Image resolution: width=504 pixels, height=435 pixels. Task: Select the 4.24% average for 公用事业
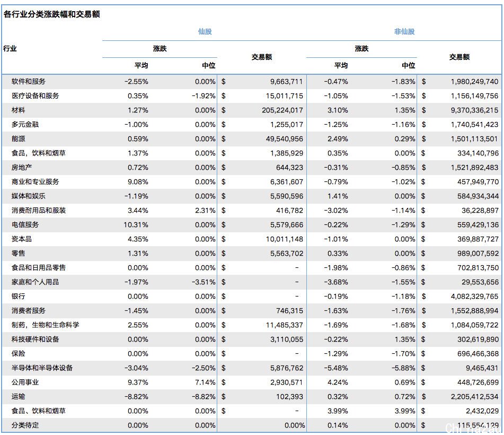pyautogui.click(x=338, y=382)
